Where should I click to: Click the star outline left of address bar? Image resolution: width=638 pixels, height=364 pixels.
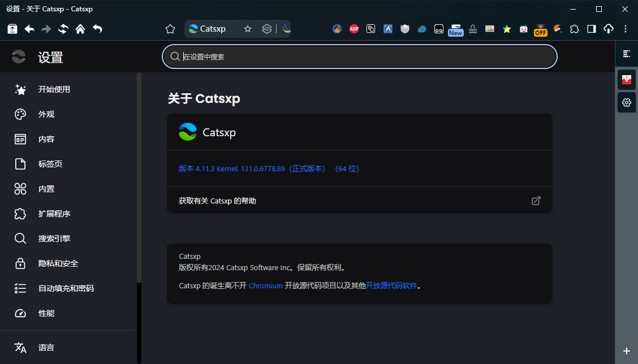pos(170,29)
